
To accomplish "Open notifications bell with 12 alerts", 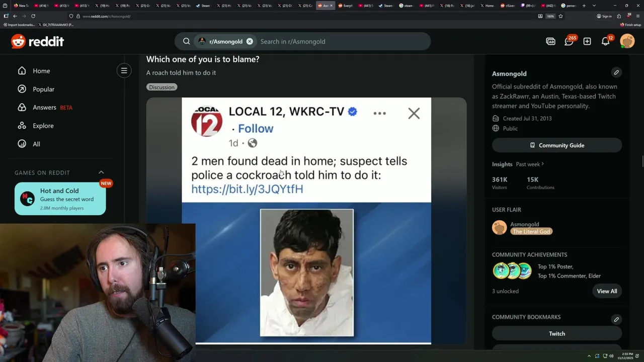I will point(606,41).
